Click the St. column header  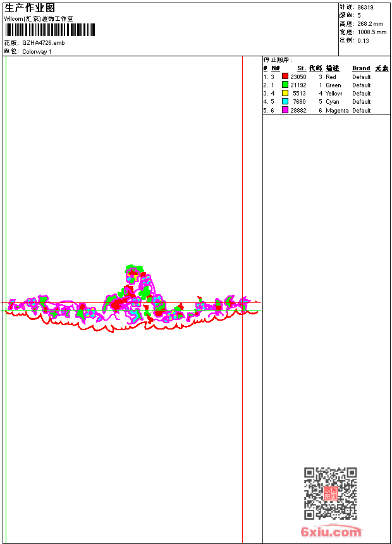pos(302,68)
